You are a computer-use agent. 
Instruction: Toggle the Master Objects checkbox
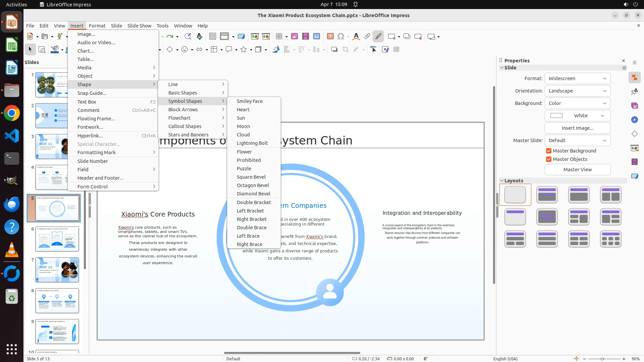click(x=549, y=159)
